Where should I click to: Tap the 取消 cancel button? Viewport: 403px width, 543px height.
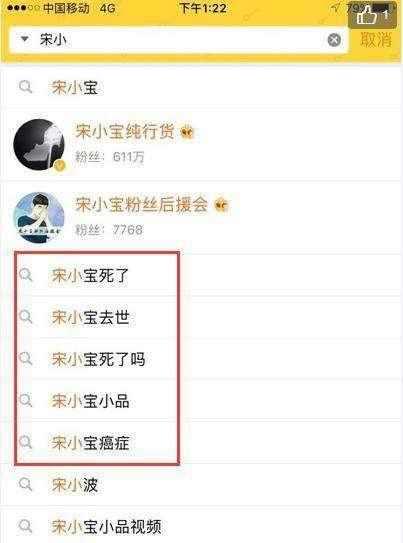[376, 39]
